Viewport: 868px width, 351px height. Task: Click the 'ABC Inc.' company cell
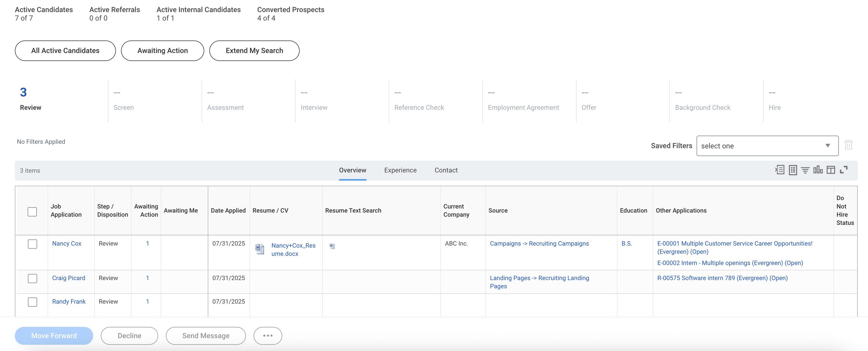(456, 243)
